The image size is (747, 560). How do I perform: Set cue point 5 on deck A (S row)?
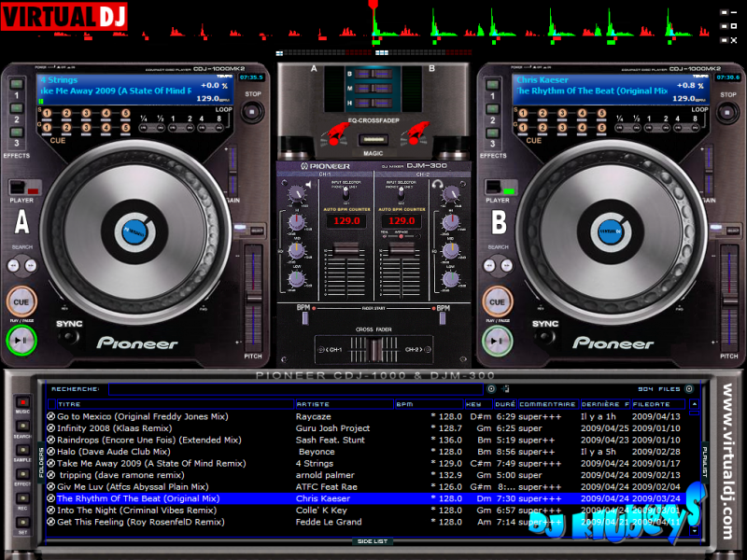point(126,113)
